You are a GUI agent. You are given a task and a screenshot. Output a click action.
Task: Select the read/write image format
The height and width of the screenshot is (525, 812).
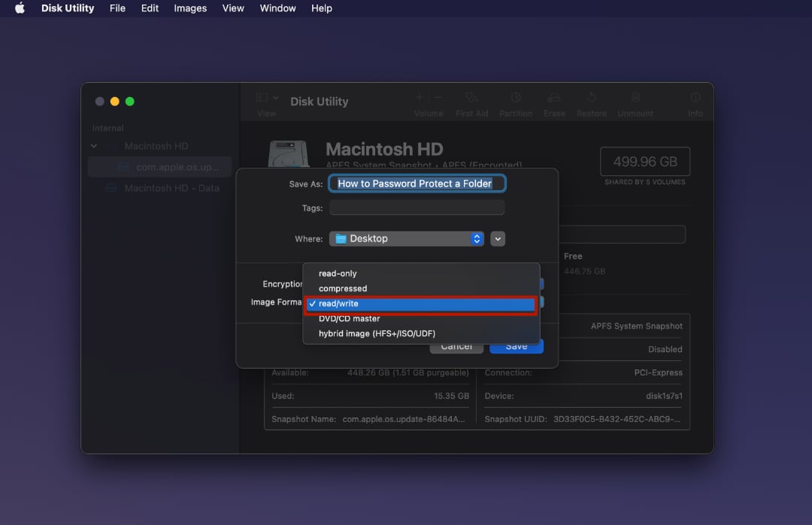[x=421, y=304]
